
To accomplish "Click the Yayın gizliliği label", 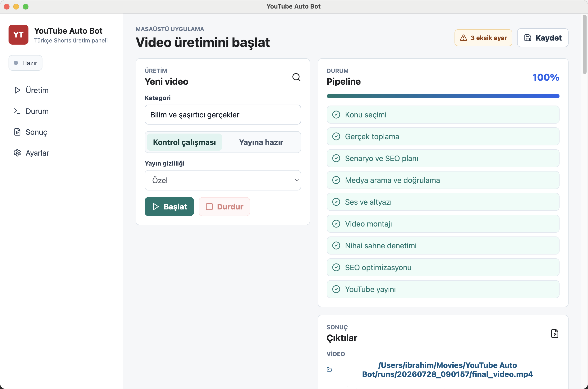I will 164,163.
